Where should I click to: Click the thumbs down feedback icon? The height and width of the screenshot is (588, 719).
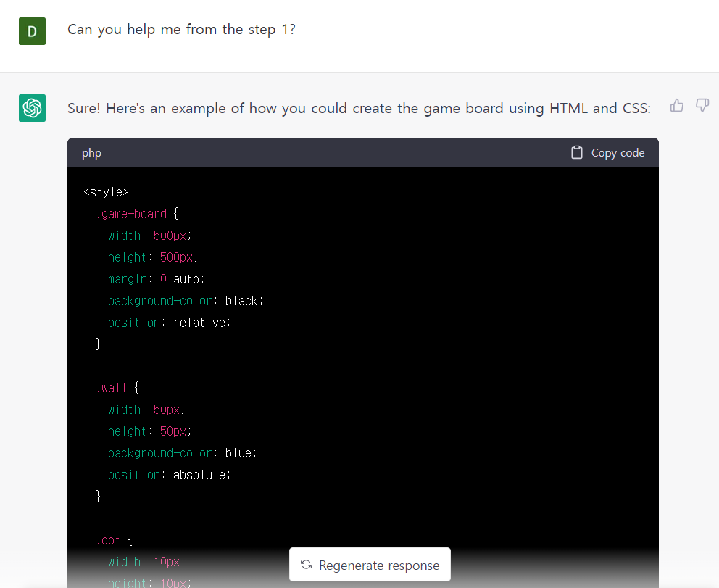[x=702, y=106]
